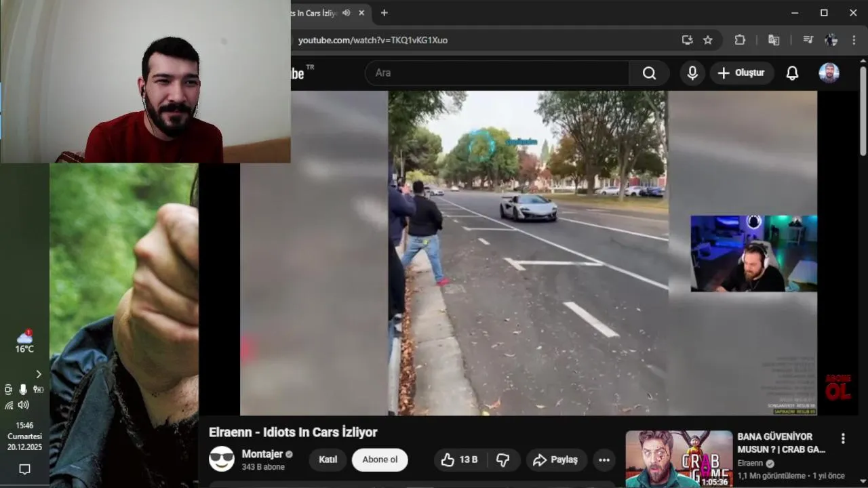The width and height of the screenshot is (868, 488).
Task: Click the Google Translate extension icon
Action: pyautogui.click(x=774, y=40)
